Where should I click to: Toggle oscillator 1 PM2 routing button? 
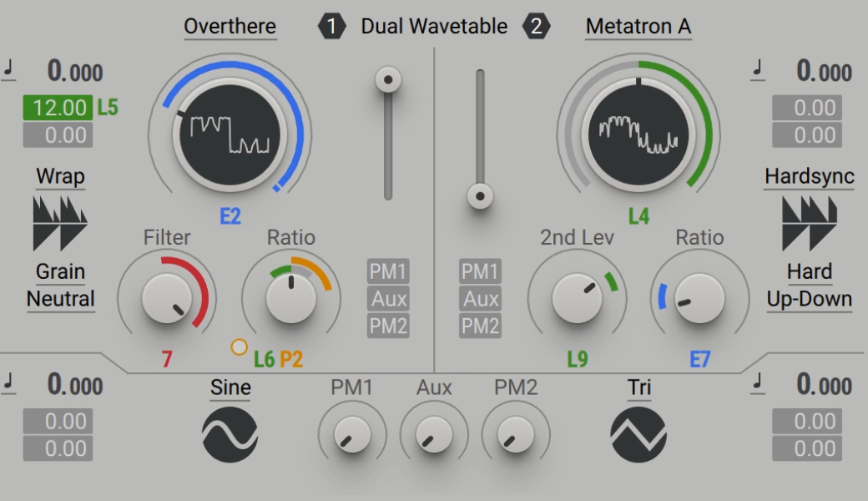pos(388,326)
